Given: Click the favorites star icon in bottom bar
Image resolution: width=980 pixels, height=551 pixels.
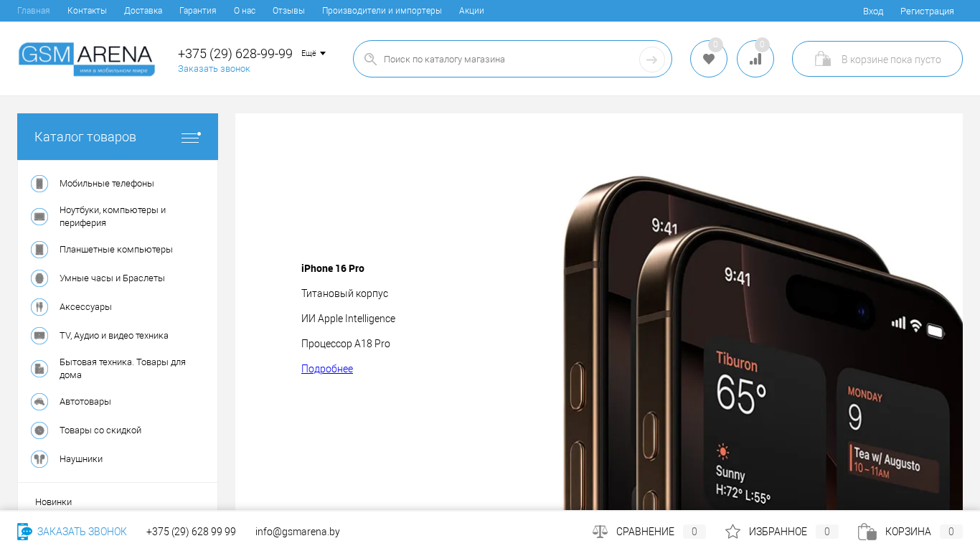Looking at the screenshot, I should pyautogui.click(x=732, y=532).
